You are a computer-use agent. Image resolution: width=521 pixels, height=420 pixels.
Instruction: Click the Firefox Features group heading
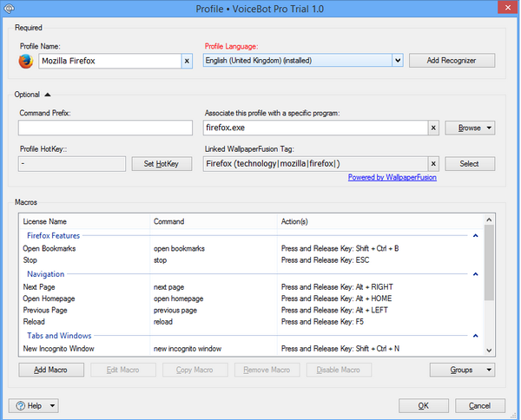coord(54,236)
